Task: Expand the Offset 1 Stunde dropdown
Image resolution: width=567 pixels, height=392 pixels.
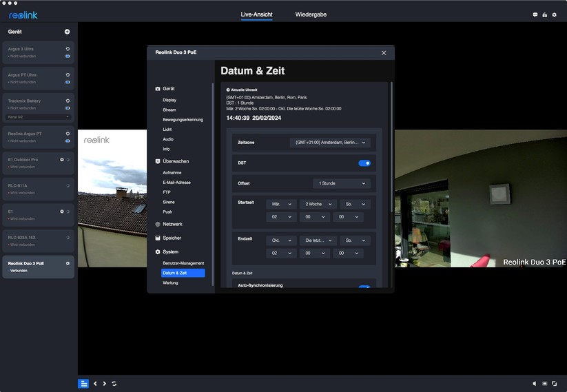Action: coord(342,184)
